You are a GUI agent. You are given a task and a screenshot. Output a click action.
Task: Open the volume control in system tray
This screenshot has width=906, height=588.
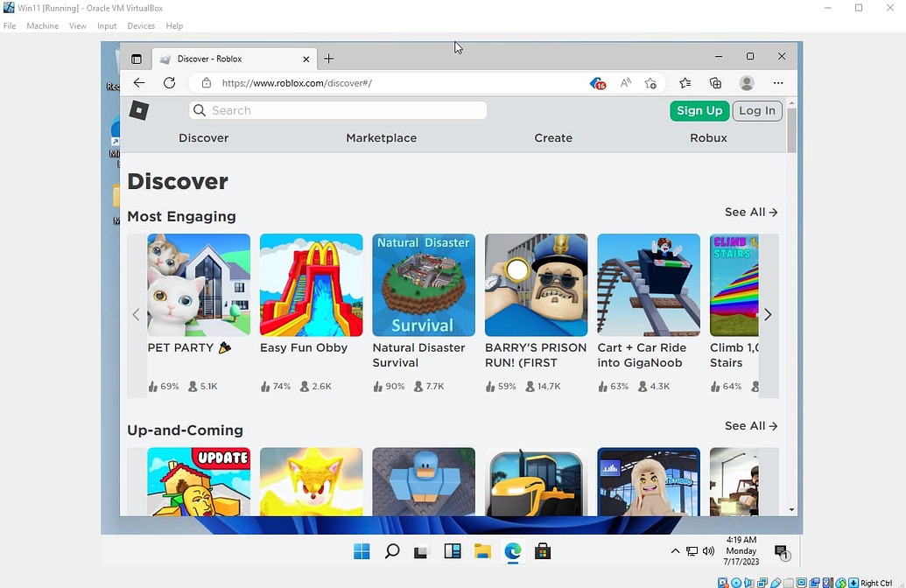tap(708, 551)
